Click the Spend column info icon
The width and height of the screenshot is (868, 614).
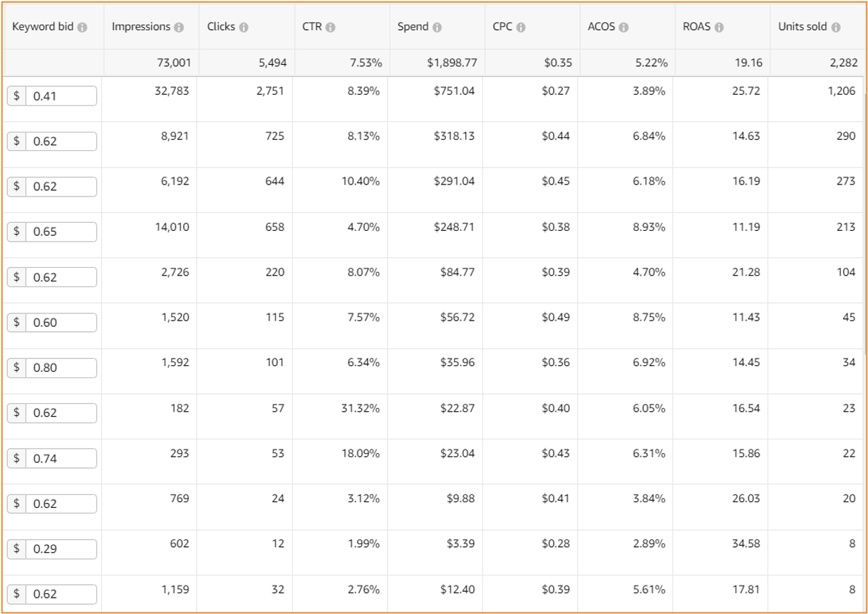pos(437,27)
